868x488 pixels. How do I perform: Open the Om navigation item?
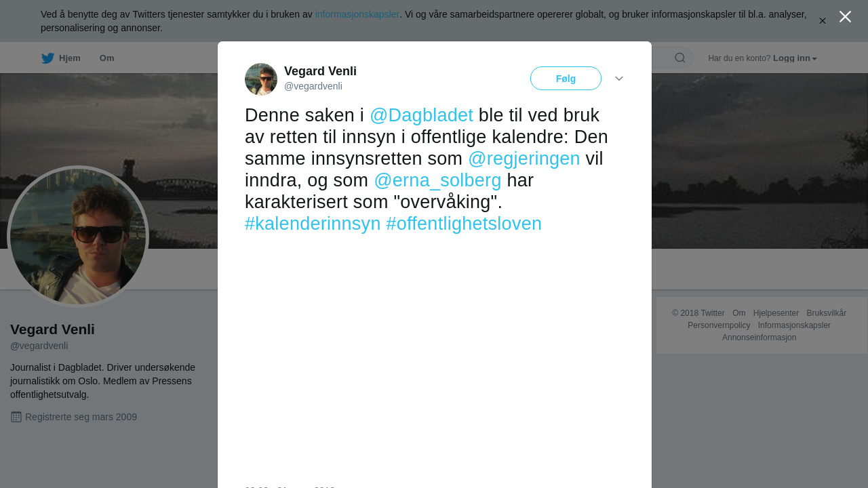106,58
